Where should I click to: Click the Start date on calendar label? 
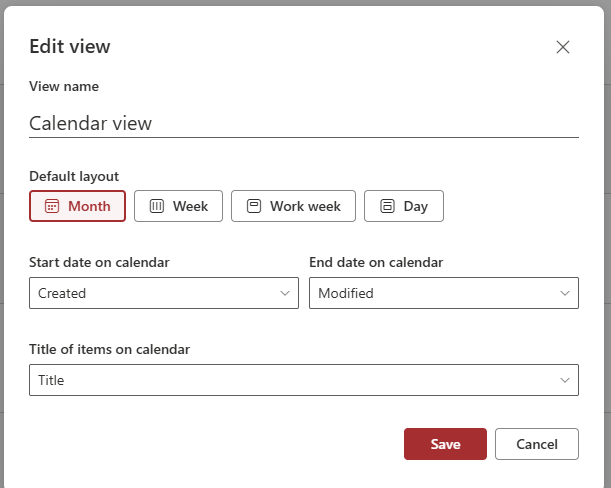click(99, 262)
